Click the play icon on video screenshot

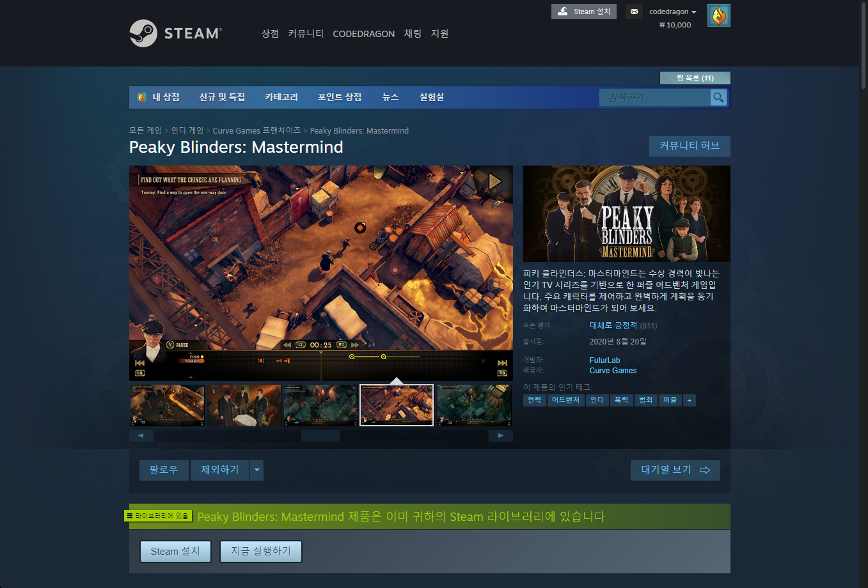494,182
